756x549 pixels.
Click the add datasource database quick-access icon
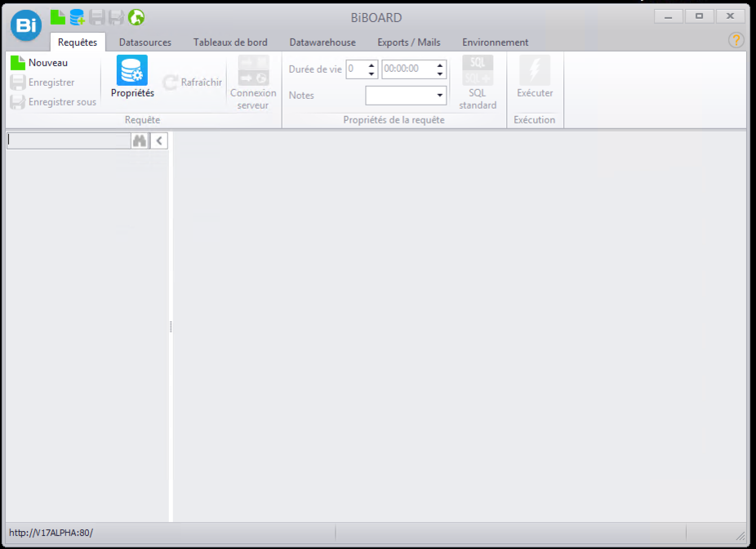pos(77,17)
